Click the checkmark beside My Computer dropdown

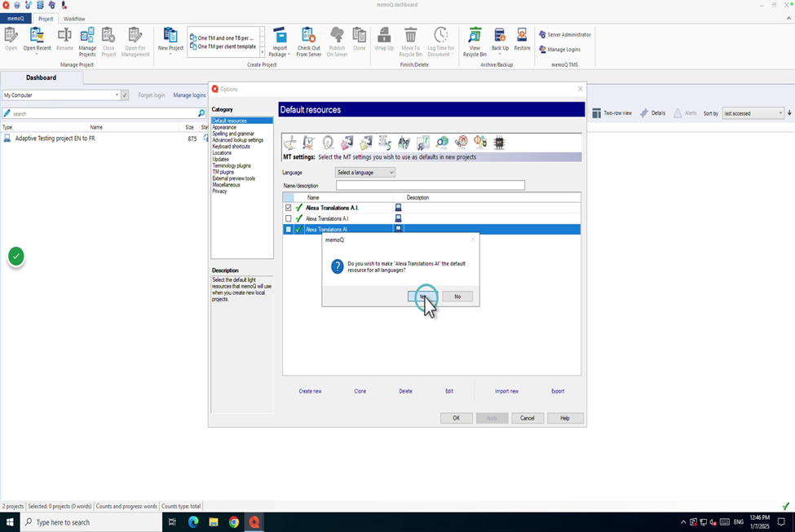click(125, 95)
